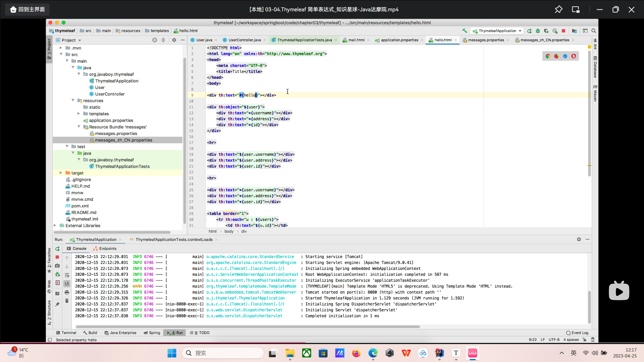Click the Windows taskbar search box
This screenshot has width=644, height=362.
click(223, 353)
